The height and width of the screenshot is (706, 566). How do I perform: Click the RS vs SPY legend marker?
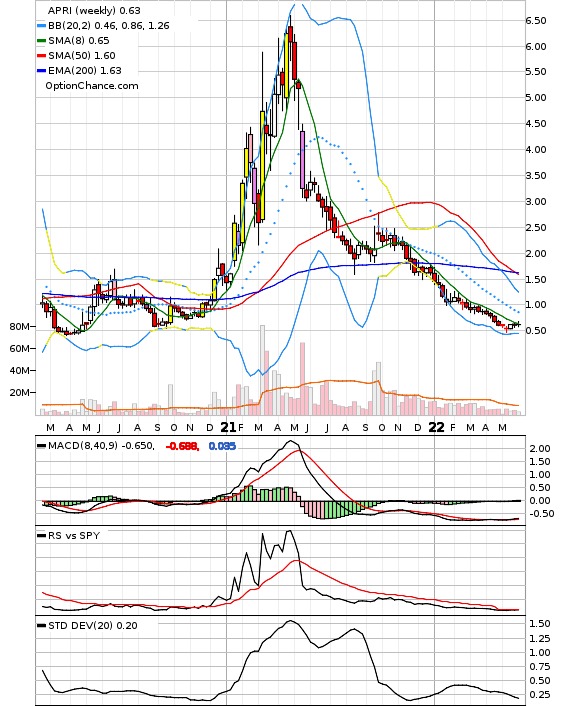(x=41, y=536)
